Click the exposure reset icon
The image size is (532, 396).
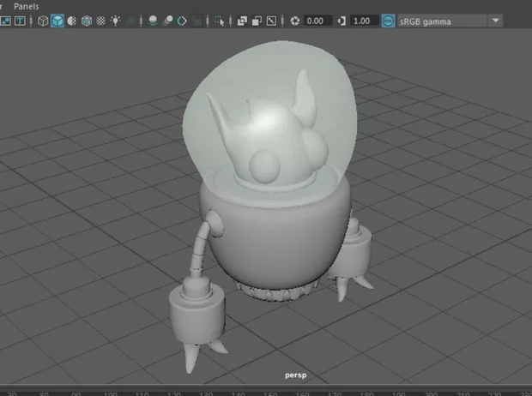[x=296, y=21]
